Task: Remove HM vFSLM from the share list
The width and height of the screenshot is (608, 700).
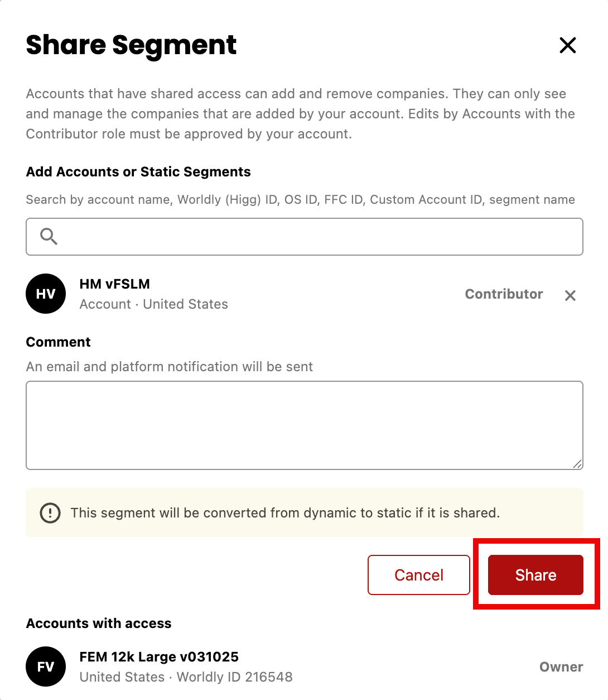Action: (x=570, y=295)
